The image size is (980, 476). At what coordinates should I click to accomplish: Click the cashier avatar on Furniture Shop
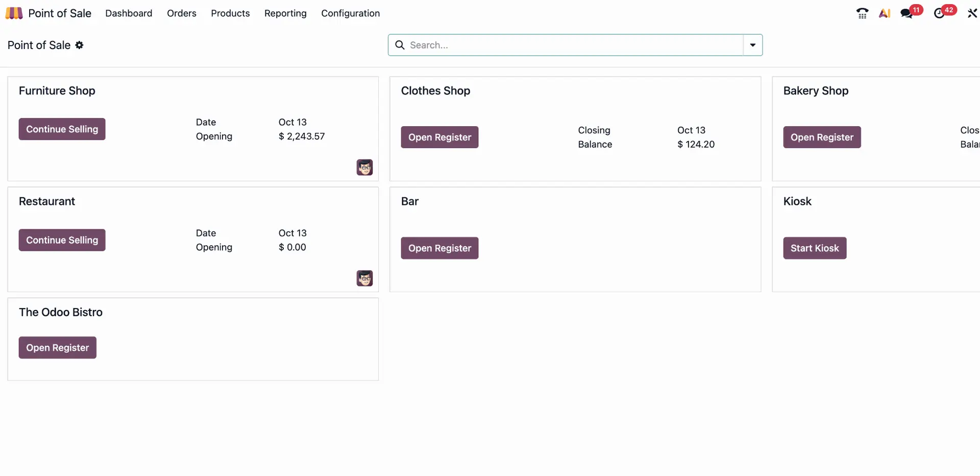364,167
